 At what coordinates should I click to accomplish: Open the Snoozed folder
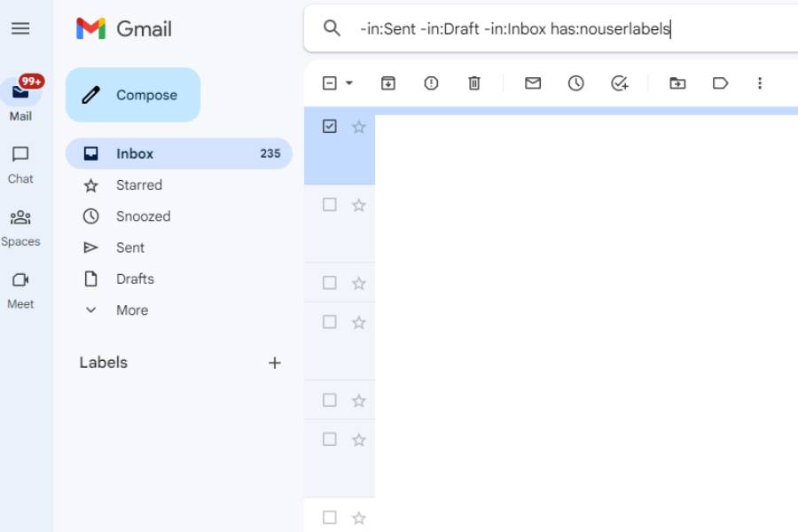tap(178, 216)
